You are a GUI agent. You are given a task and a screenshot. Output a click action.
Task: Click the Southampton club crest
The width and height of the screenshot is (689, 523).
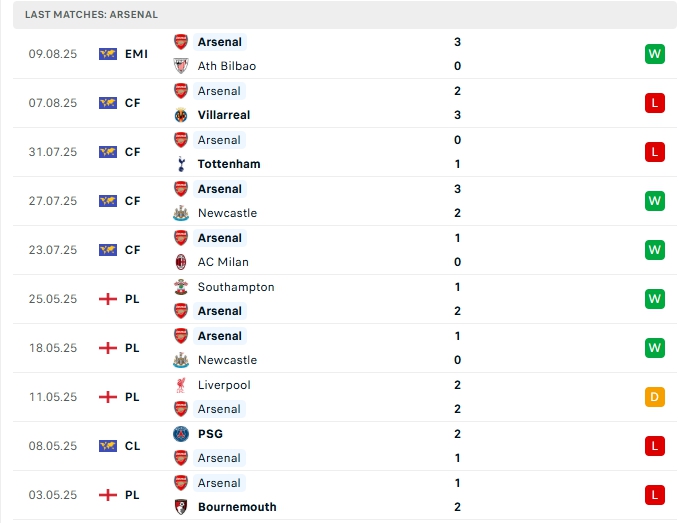click(x=181, y=287)
